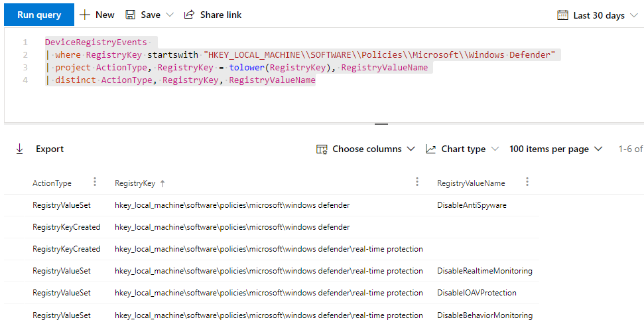The image size is (644, 328).
Task: Open the Last 30 days time range
Action: pos(599,15)
